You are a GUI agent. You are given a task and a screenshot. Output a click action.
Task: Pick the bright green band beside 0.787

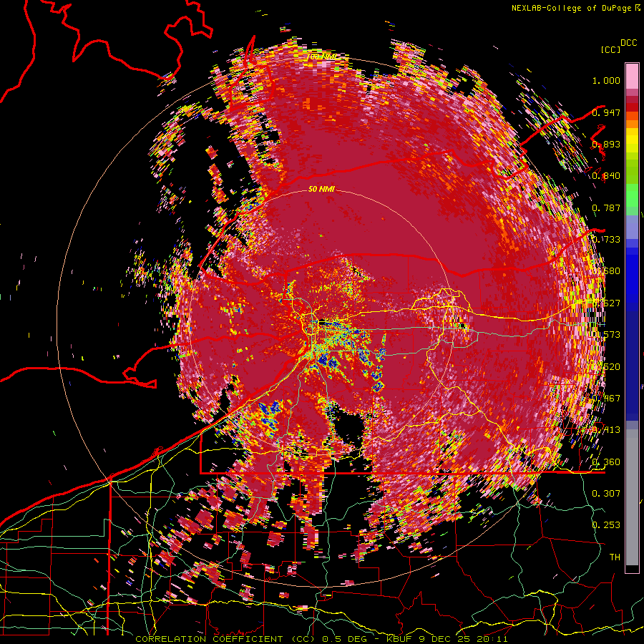click(632, 195)
